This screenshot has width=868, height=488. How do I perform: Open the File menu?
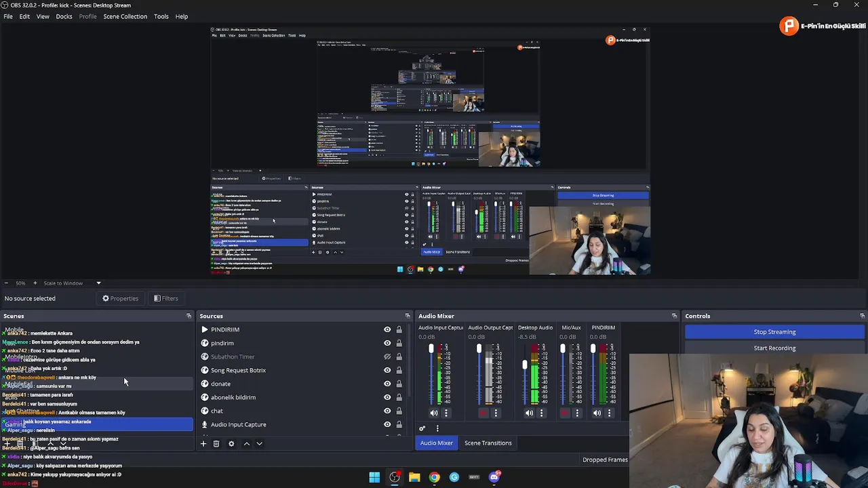[8, 16]
